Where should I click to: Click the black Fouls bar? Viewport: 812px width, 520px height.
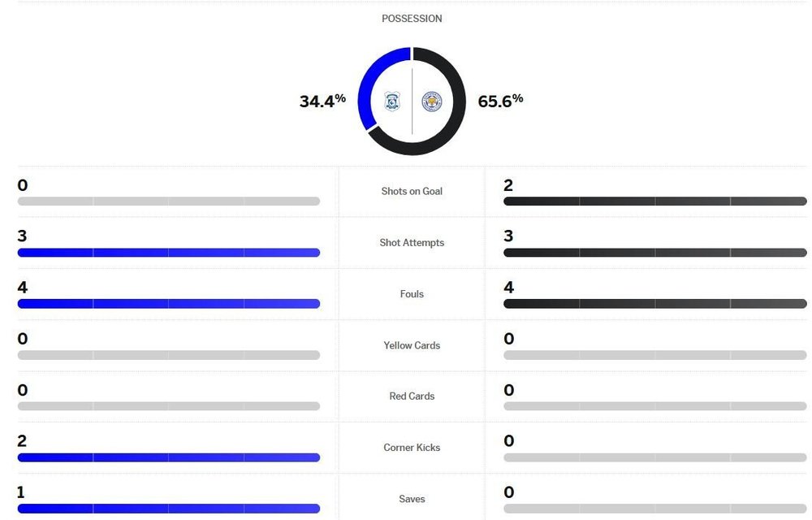click(655, 304)
